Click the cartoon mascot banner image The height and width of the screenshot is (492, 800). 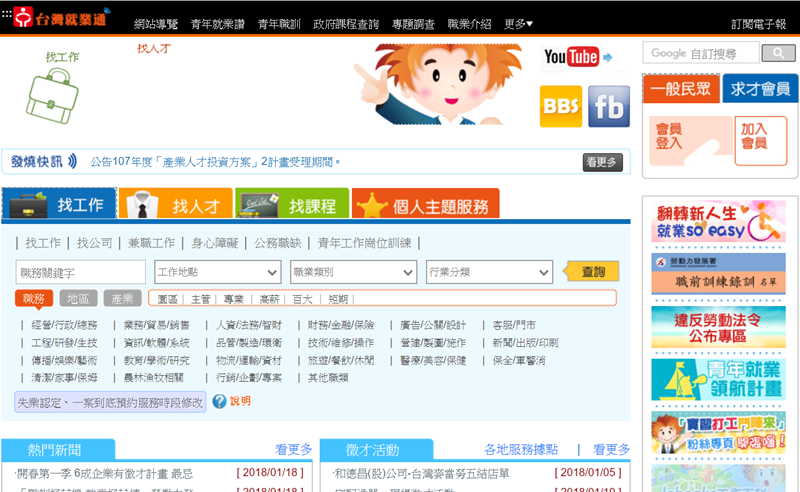[x=439, y=84]
